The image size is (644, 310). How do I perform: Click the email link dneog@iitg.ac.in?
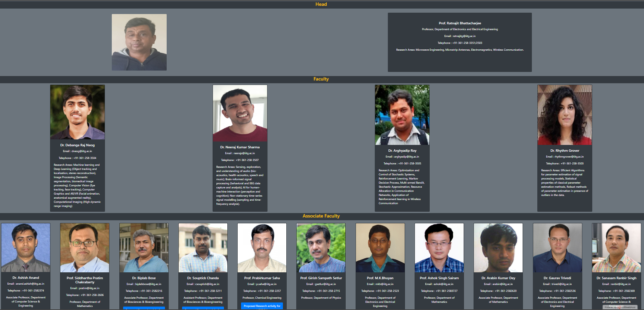82,151
